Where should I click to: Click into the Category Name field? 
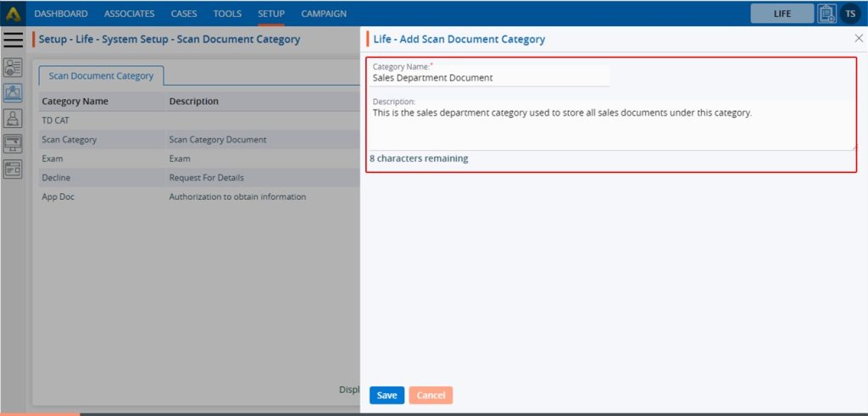(x=489, y=78)
